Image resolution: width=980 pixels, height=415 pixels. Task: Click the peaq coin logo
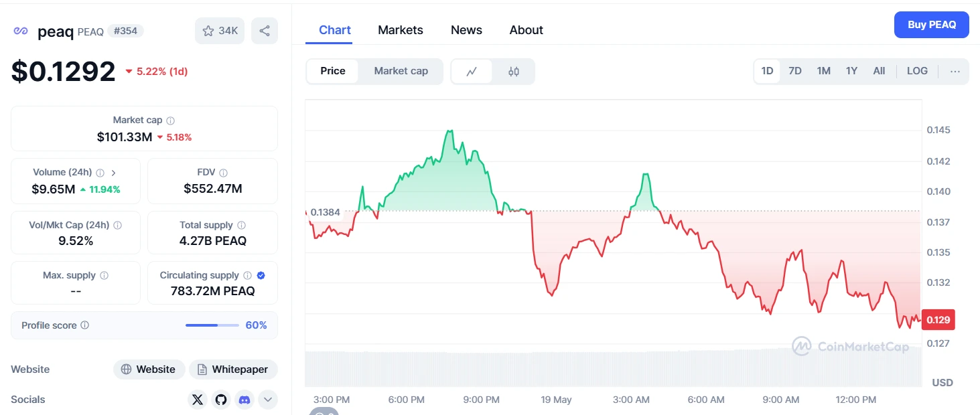pos(21,31)
